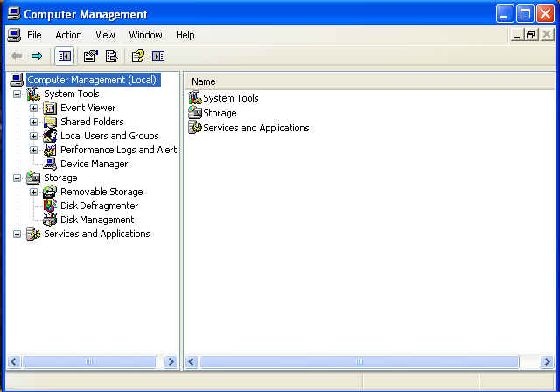Expand the Event Viewer node
Image resolution: width=560 pixels, height=392 pixels.
click(x=33, y=108)
